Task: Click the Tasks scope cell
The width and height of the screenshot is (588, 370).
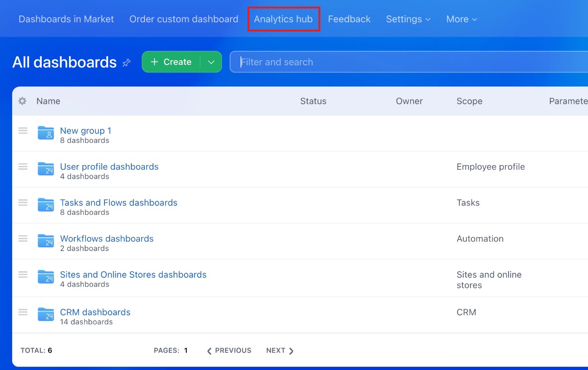Action: point(468,203)
